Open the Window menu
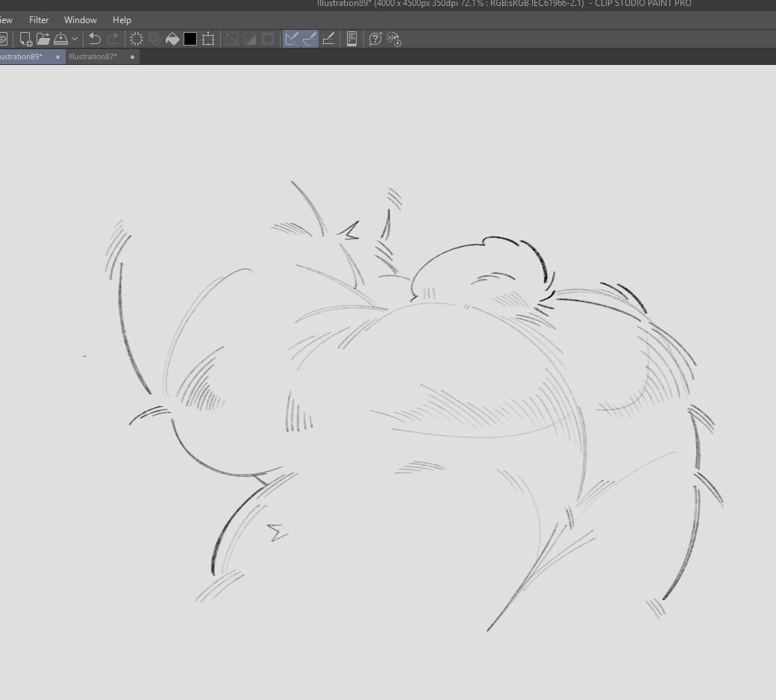This screenshot has height=700, width=776. [80, 20]
